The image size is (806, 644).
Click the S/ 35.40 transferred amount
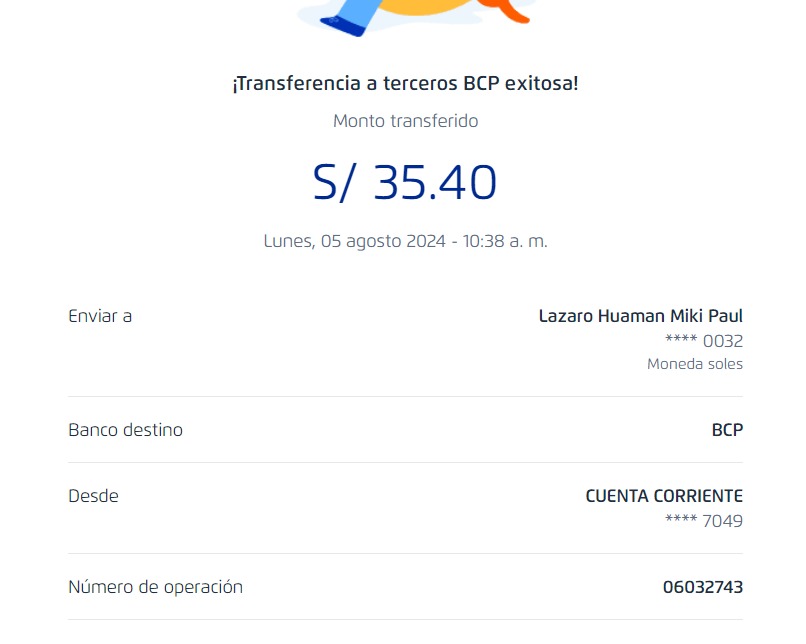pos(405,183)
